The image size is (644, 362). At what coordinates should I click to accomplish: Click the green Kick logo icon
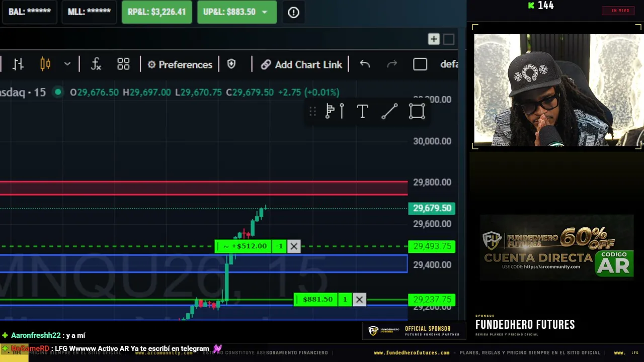point(531,6)
